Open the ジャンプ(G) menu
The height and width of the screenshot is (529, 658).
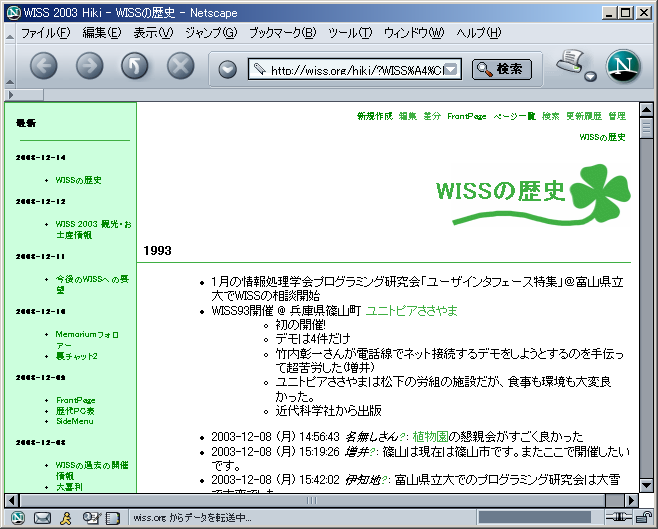211,33
